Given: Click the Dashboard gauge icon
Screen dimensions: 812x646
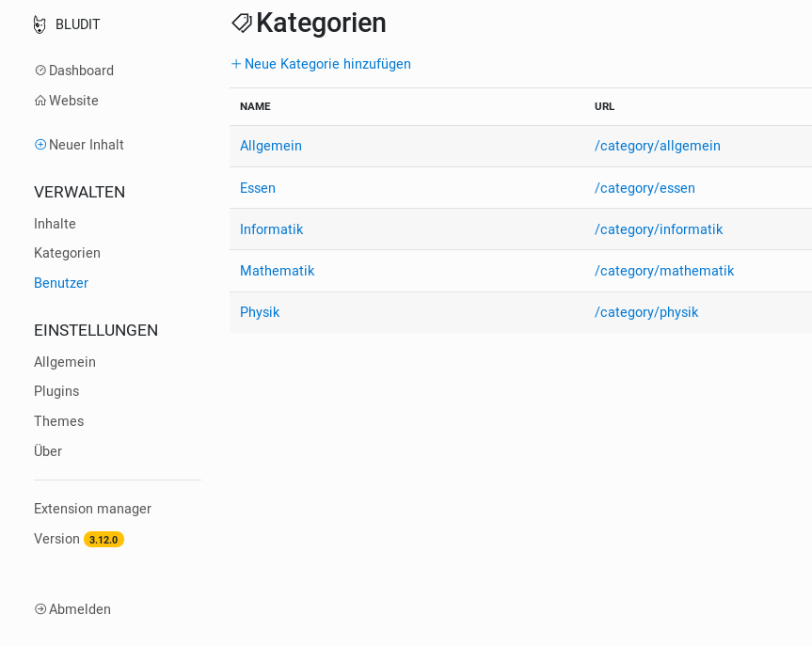Looking at the screenshot, I should point(40,71).
